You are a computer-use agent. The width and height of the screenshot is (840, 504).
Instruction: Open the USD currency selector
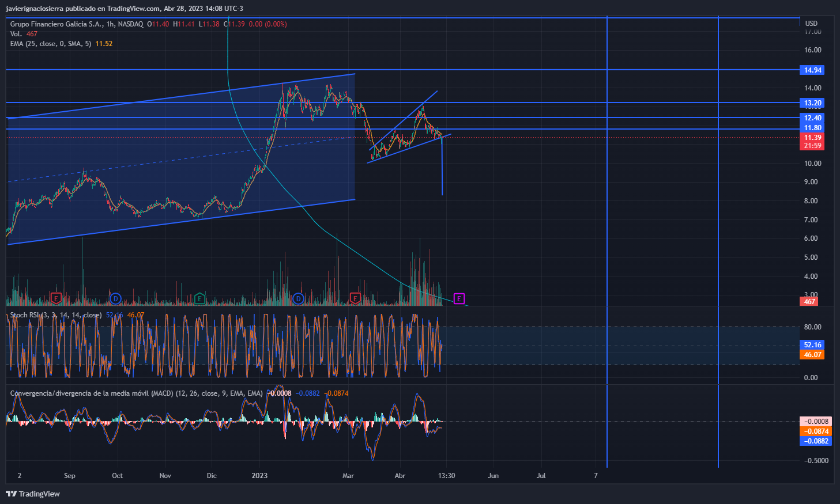pos(811,24)
